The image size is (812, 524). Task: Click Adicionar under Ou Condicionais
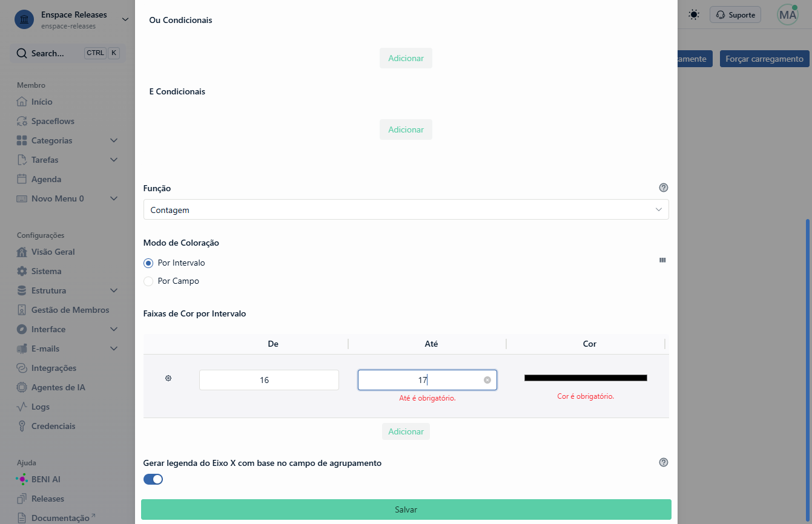[406, 58]
